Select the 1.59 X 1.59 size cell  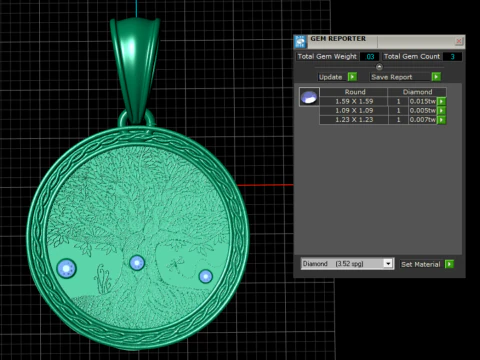click(x=354, y=101)
